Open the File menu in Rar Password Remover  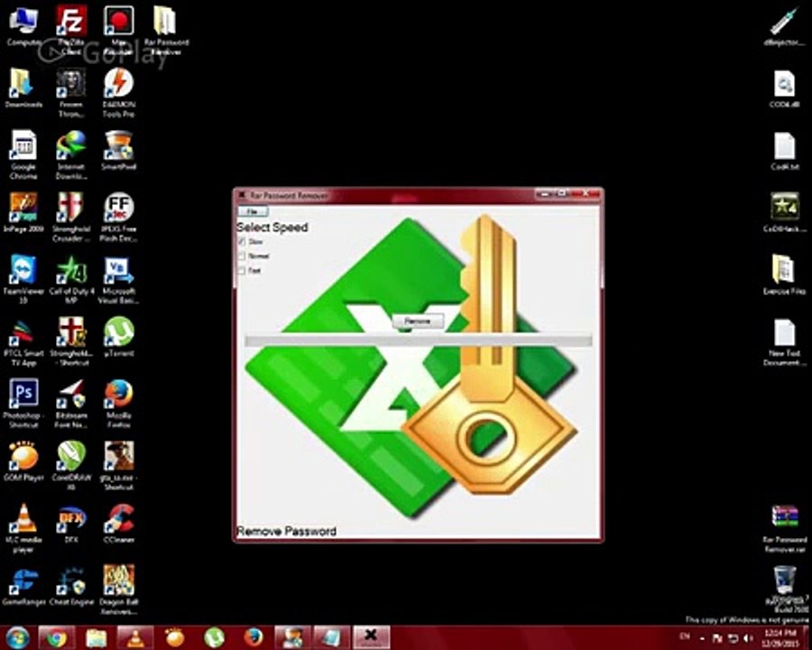point(253,211)
